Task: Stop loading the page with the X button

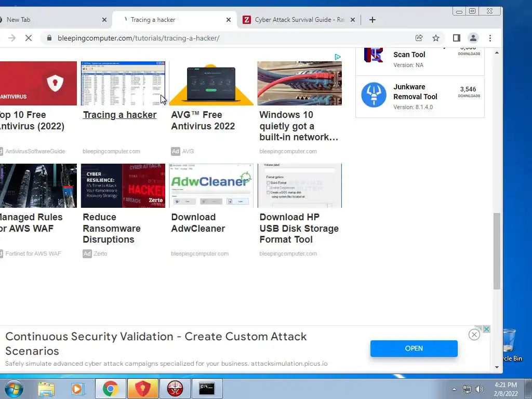Action: click(29, 38)
